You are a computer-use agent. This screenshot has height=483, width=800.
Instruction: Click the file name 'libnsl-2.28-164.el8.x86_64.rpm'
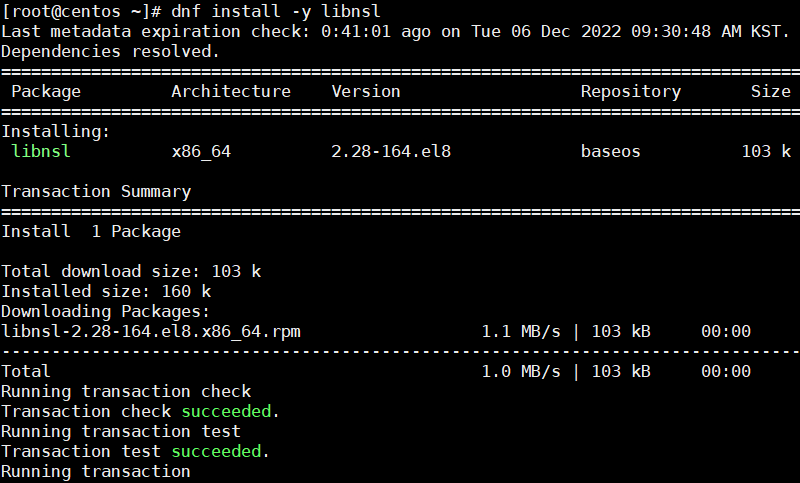point(151,332)
